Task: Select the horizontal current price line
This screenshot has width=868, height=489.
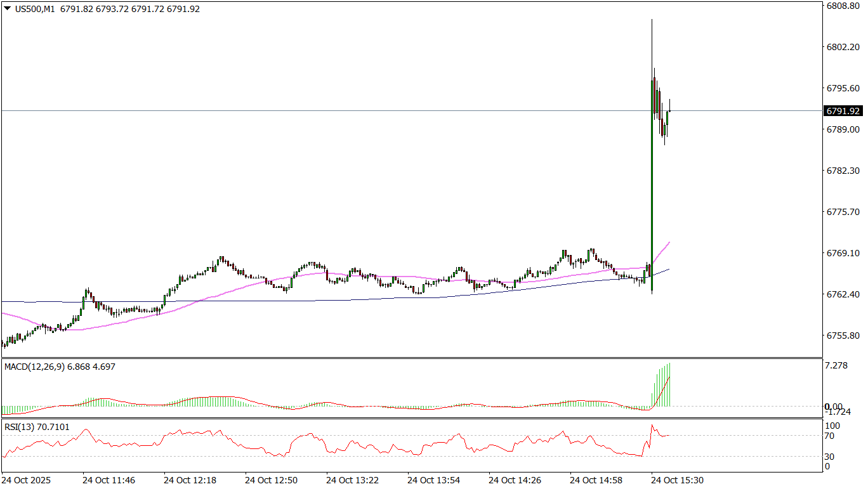Action: click(x=381, y=110)
